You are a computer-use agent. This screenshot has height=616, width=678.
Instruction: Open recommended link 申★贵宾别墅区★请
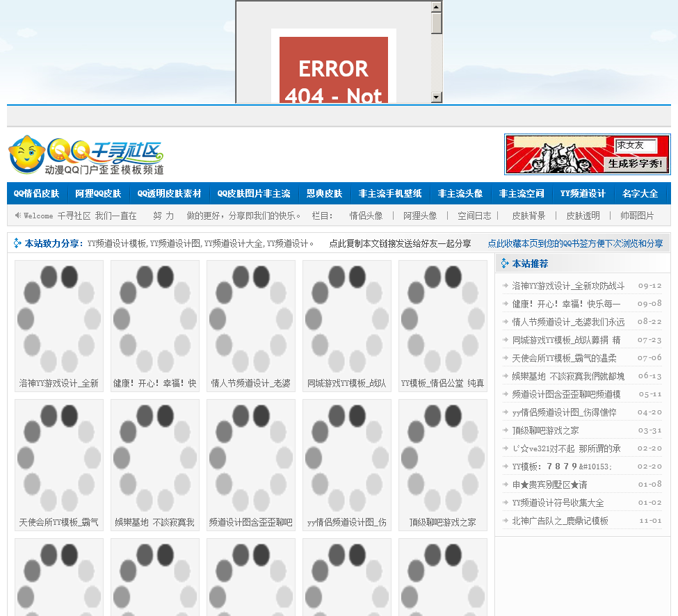(549, 485)
